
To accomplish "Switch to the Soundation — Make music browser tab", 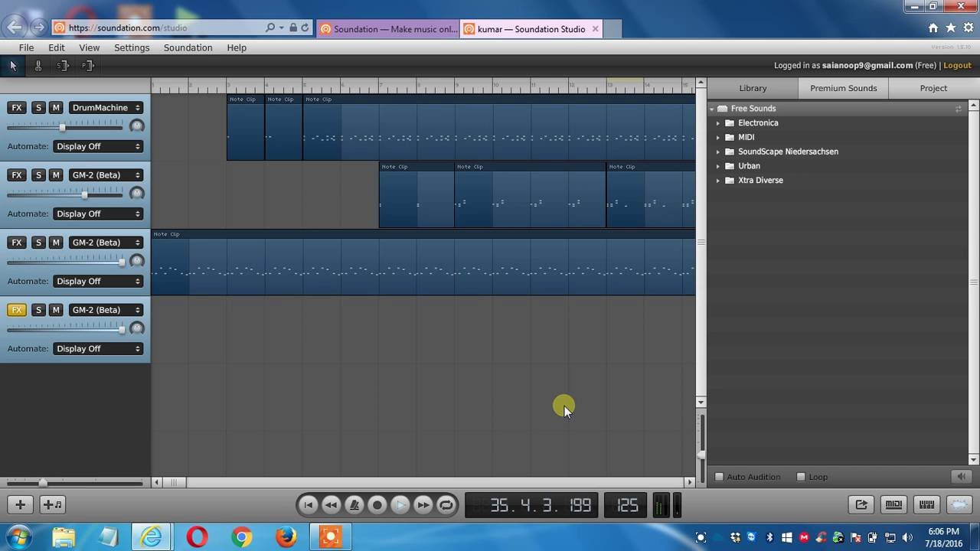I will coord(388,29).
